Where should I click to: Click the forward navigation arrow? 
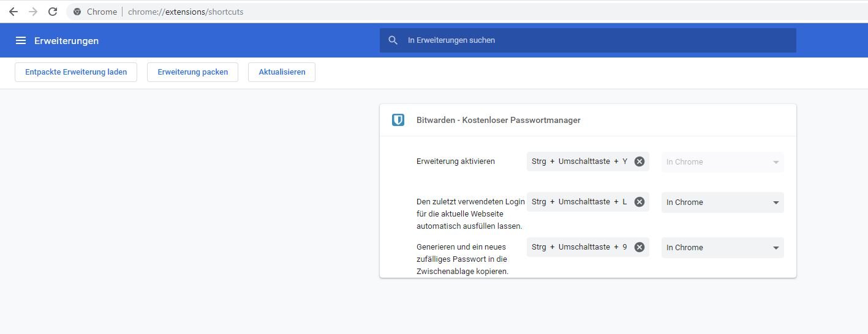click(33, 12)
